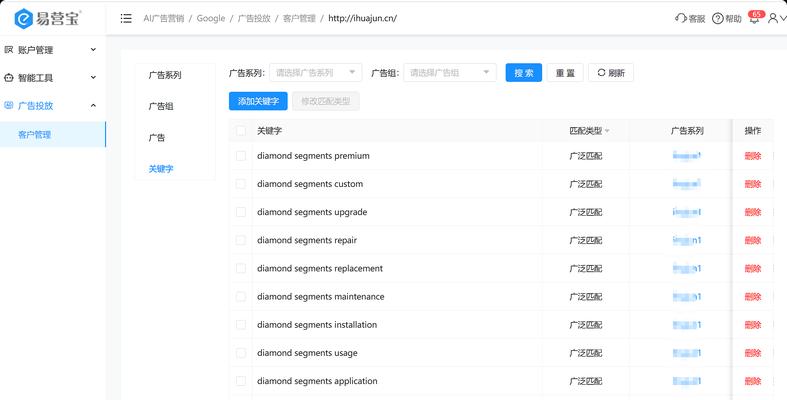Delete the diamond segments replacement keyword
Viewport: 787px width, 400px height.
pos(753,269)
